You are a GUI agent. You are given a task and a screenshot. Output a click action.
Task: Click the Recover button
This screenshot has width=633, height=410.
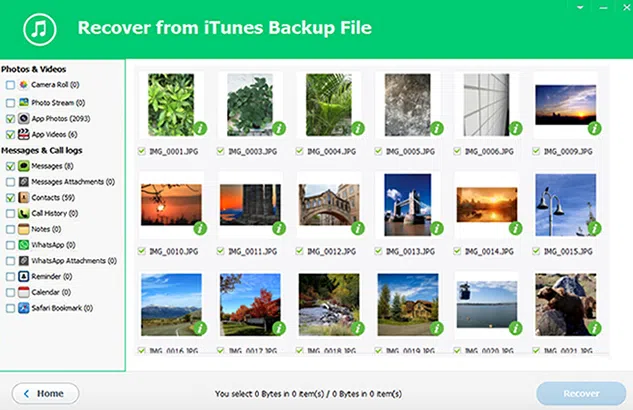tap(580, 393)
